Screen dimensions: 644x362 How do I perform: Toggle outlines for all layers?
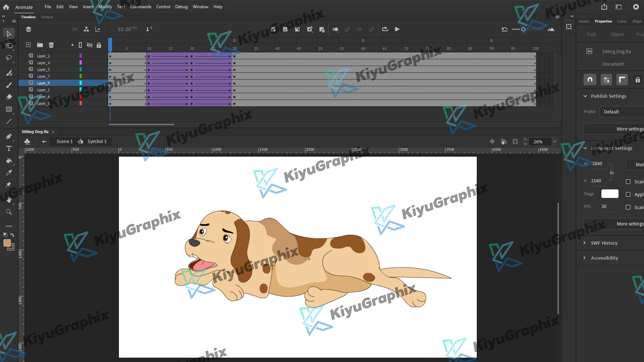pos(80,45)
